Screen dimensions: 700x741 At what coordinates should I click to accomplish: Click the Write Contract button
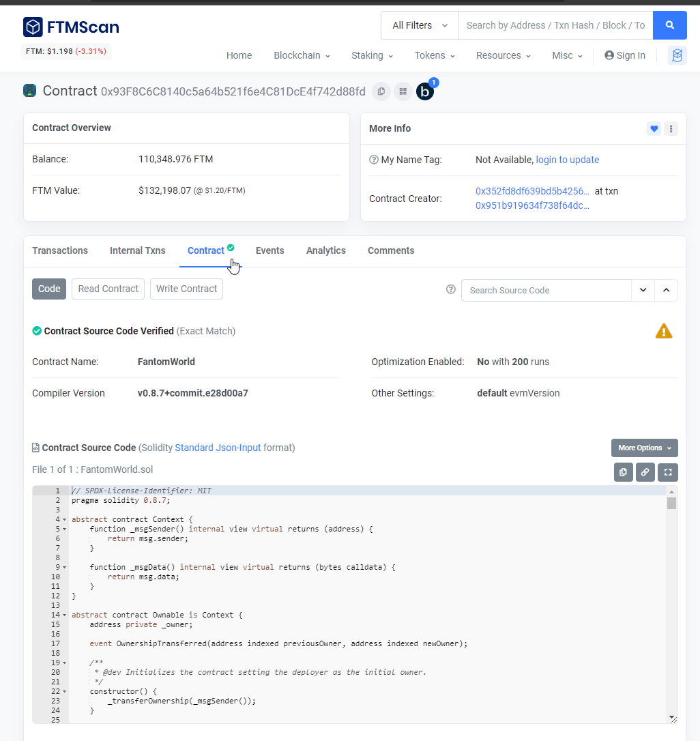click(x=186, y=289)
